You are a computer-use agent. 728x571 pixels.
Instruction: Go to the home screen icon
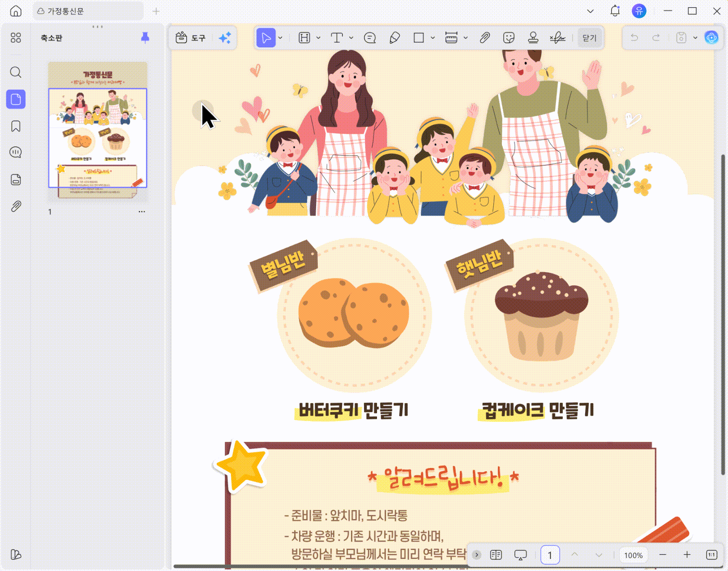click(x=16, y=11)
